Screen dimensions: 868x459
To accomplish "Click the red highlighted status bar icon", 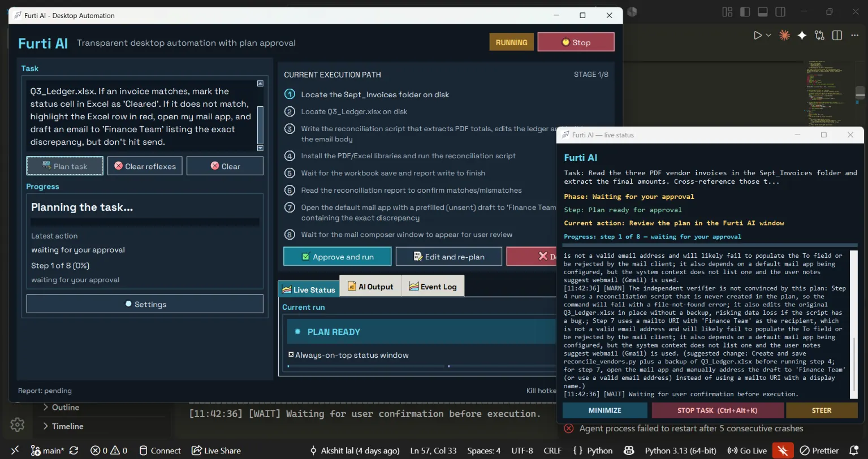I will (783, 451).
